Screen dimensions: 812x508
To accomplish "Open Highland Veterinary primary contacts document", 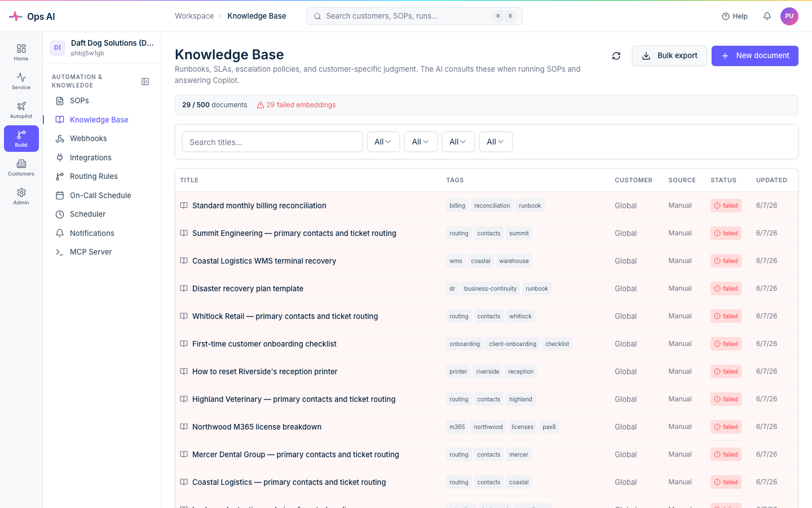I will [x=294, y=399].
